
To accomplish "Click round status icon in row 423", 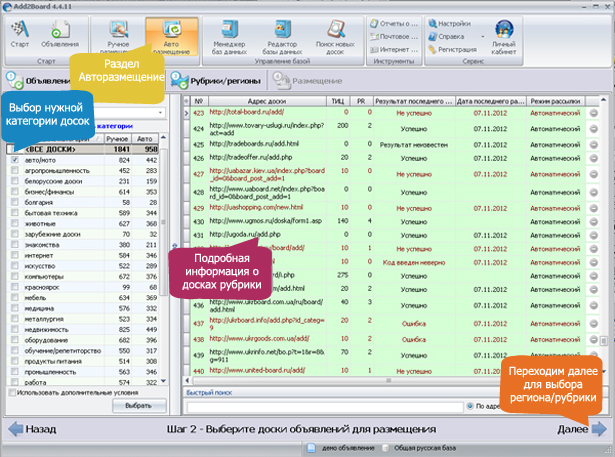I will pyautogui.click(x=593, y=113).
